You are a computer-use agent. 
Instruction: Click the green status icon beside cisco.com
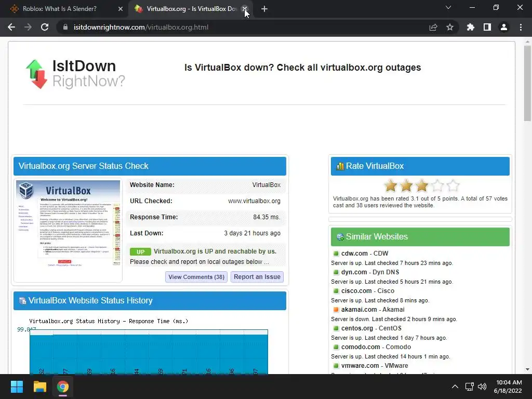[x=336, y=291]
